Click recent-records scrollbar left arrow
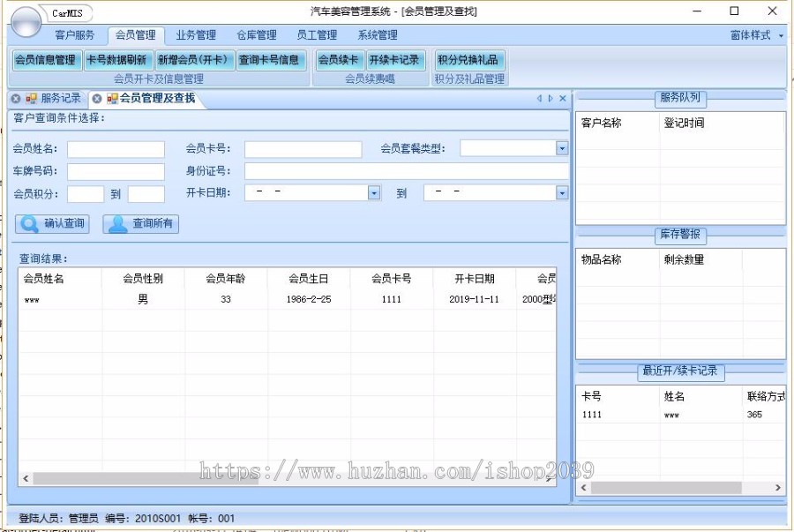Viewport: 794px width, 532px height. [x=584, y=488]
